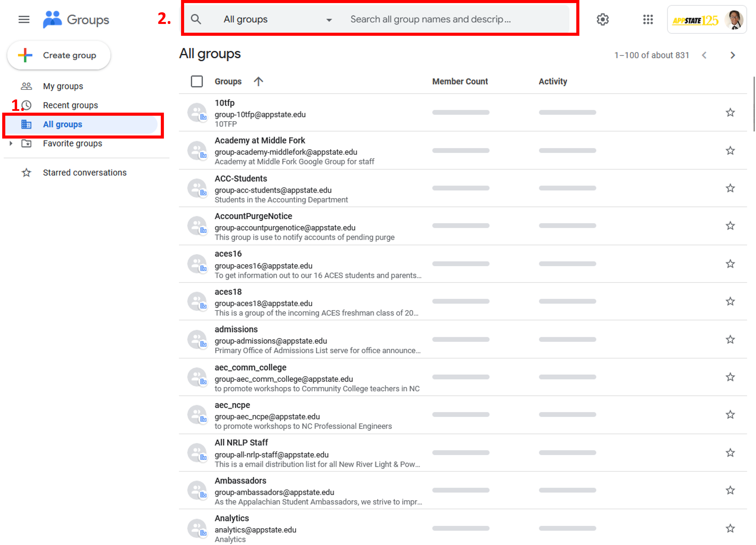The height and width of the screenshot is (545, 756).
Task: Sort by Groups column arrow
Action: pyautogui.click(x=258, y=81)
